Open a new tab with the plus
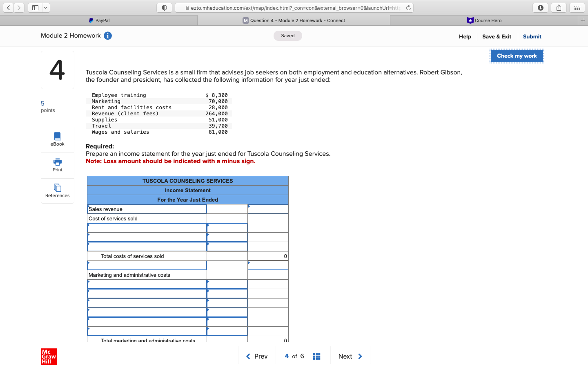The image size is (588, 368). (x=583, y=20)
